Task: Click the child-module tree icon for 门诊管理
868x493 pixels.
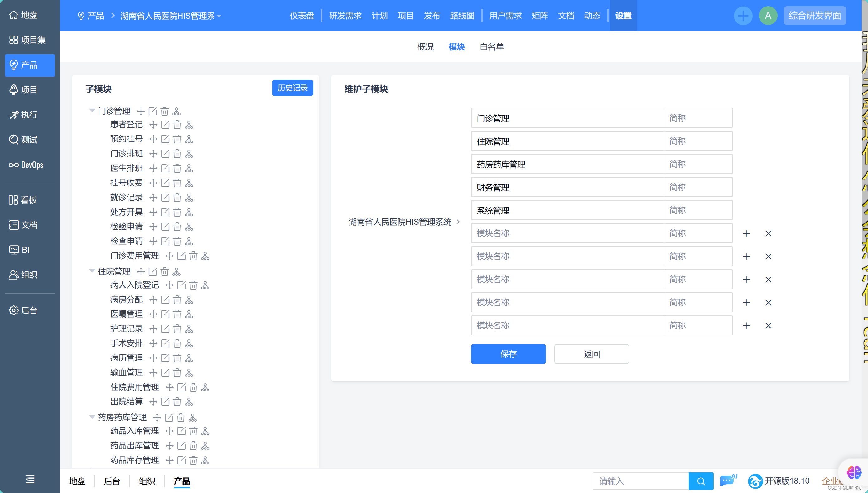Action: point(176,111)
